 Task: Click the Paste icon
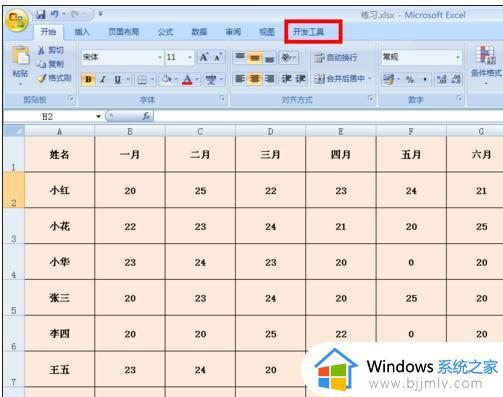click(20, 55)
